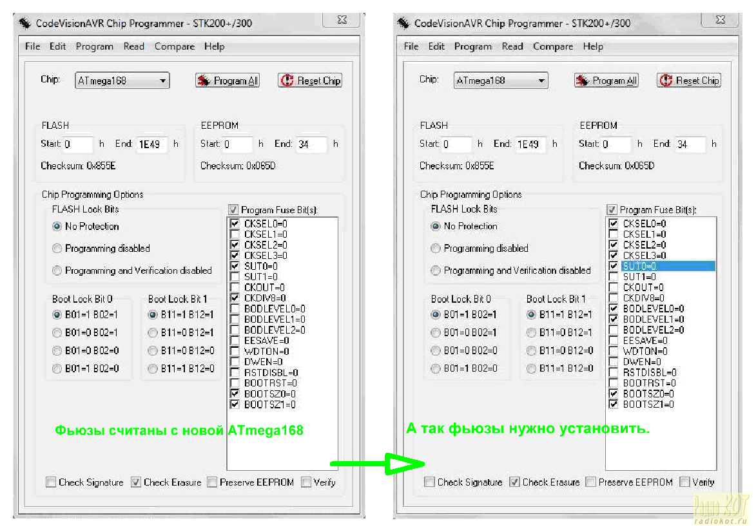
Task: Toggle the CKDIV8=0 checkbox in the right window
Action: click(x=614, y=298)
